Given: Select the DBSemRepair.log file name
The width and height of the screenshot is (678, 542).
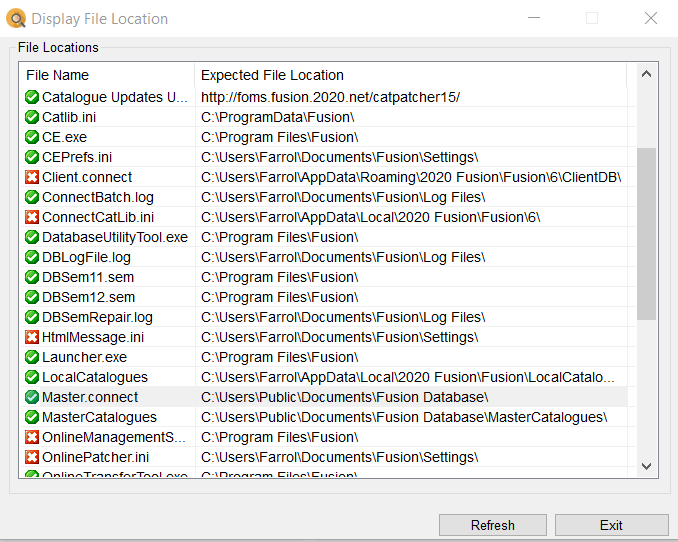Looking at the screenshot, I should pyautogui.click(x=97, y=317).
